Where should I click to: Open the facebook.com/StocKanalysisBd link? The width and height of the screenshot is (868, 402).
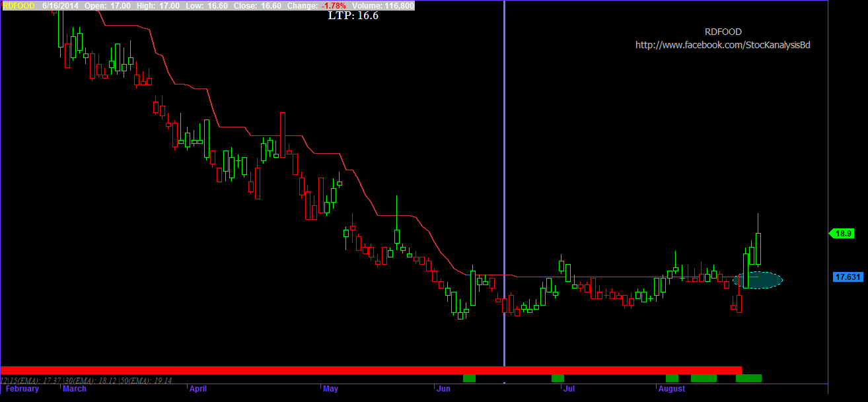[723, 45]
